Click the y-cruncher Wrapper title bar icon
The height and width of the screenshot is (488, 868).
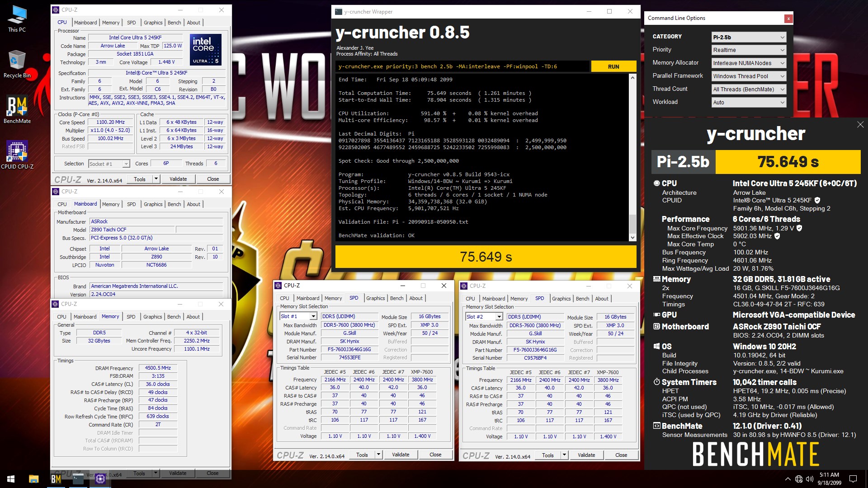[339, 12]
